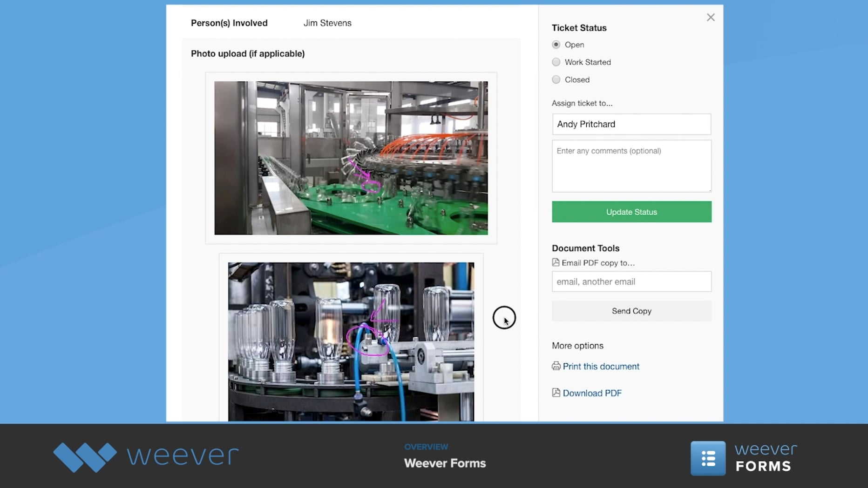
Task: Open the Assign ticket to field
Action: pyautogui.click(x=631, y=124)
